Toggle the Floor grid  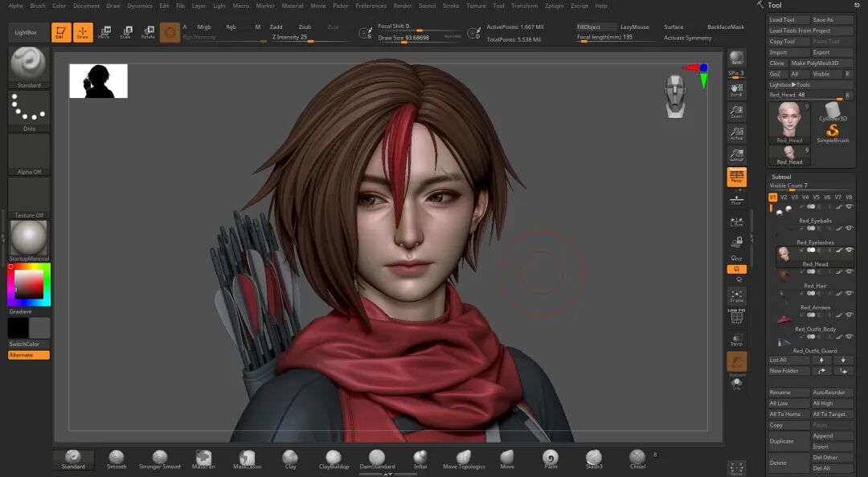[736, 199]
